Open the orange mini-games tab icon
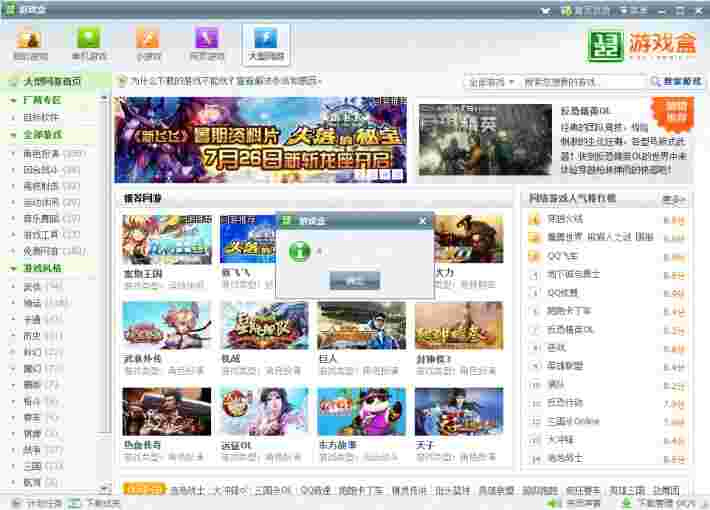Viewport: 710px width, 510px height. 148,37
